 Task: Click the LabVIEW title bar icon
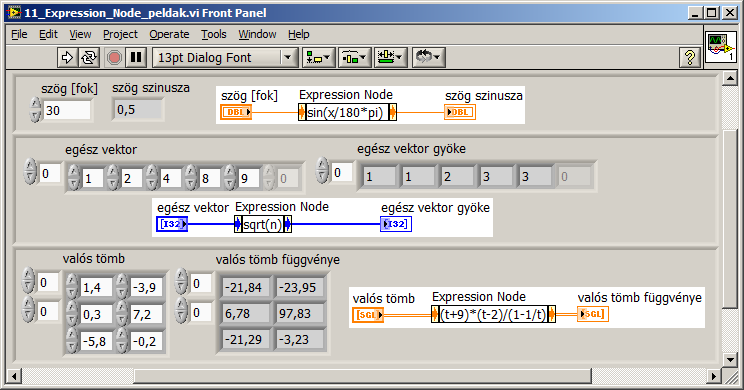[x=15, y=13]
